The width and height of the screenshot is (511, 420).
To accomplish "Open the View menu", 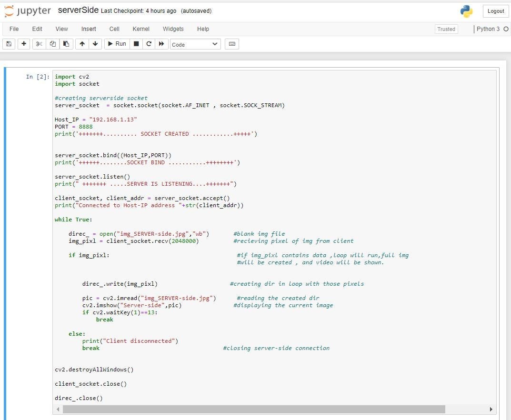I will pyautogui.click(x=61, y=29).
